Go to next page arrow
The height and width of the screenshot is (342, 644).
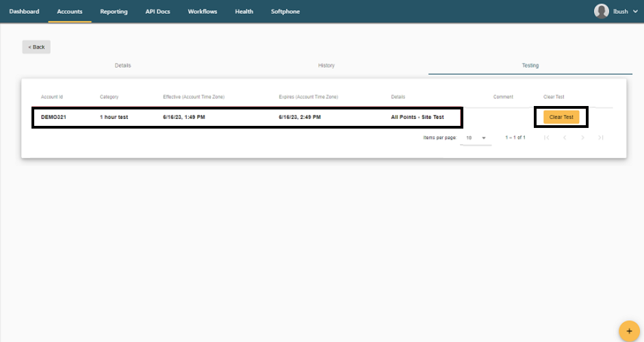[582, 137]
